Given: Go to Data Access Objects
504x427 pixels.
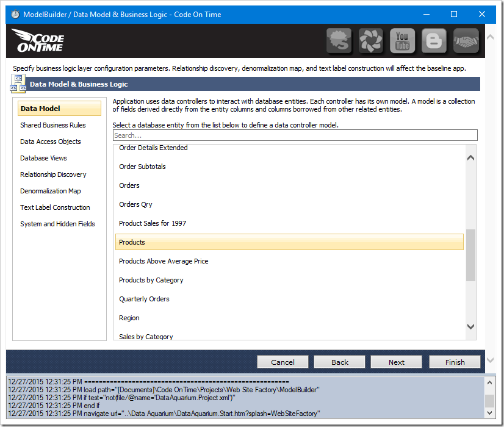Looking at the screenshot, I should (51, 142).
